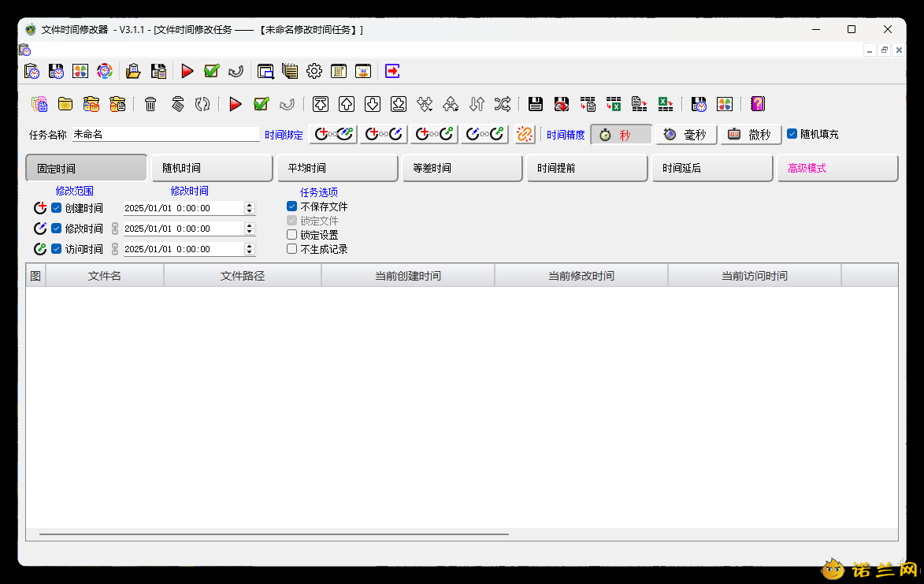Image resolution: width=924 pixels, height=584 pixels.
Task: Toggle the 不保存文件 checkbox
Action: 291,206
